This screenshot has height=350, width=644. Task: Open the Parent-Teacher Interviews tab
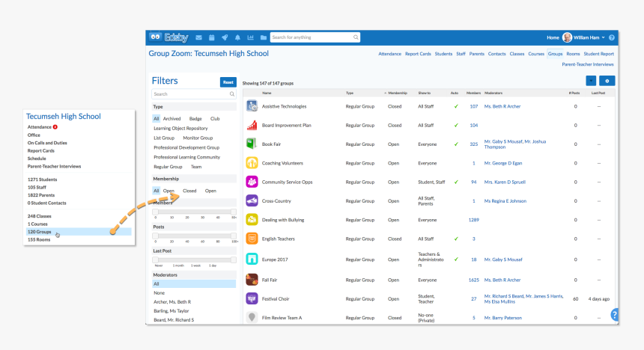coord(588,64)
